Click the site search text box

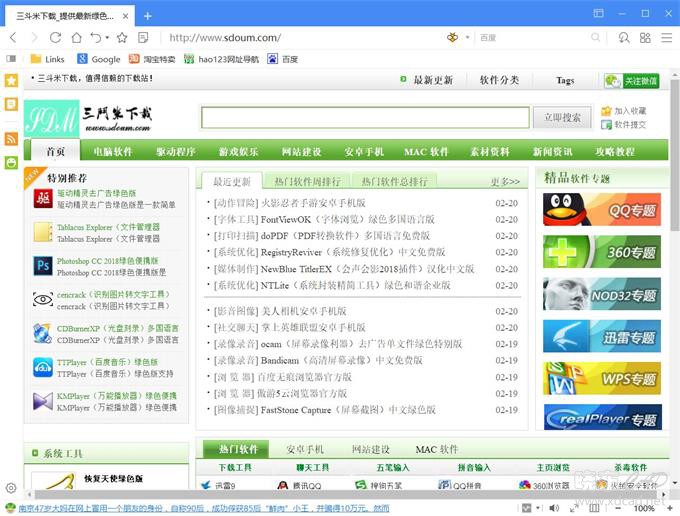(x=365, y=118)
